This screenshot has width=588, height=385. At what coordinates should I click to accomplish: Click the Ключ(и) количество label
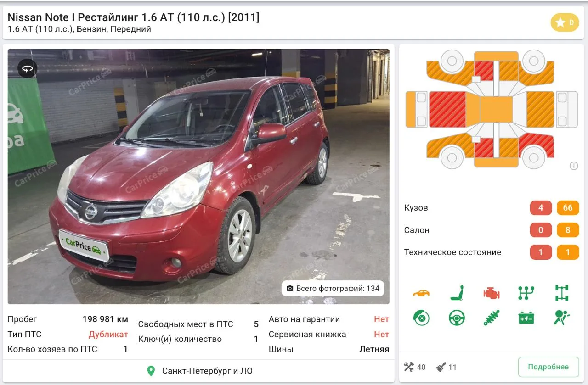[180, 339]
